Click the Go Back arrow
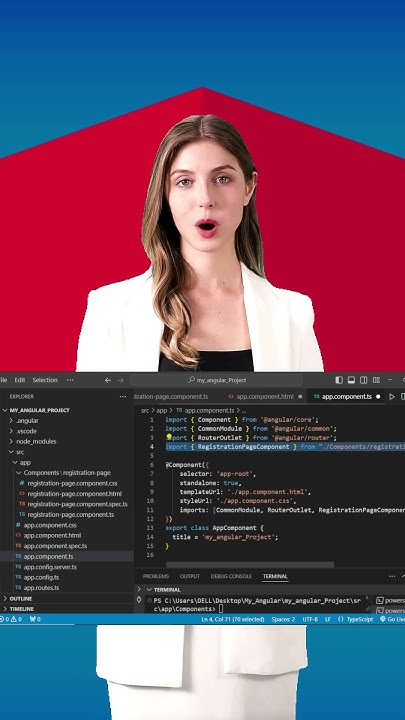Screen dimensions: 405x720 (x=108, y=380)
